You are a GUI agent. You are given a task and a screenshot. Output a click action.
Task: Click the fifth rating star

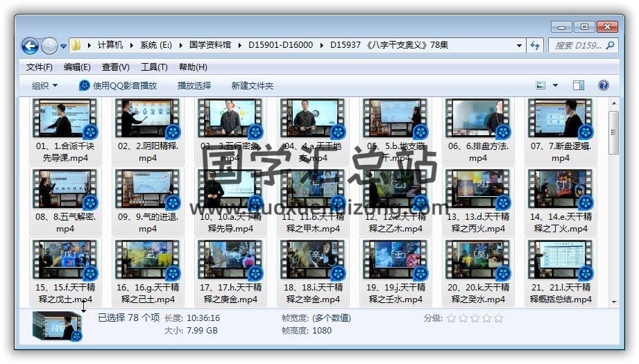498,318
